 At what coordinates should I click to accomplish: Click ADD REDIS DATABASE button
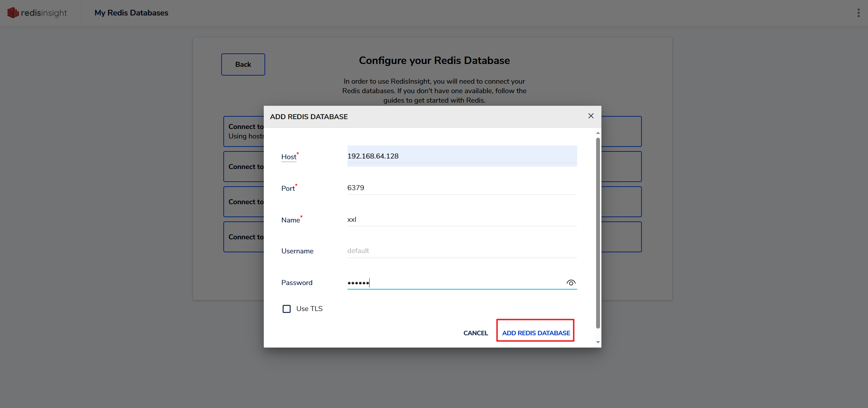[536, 333]
